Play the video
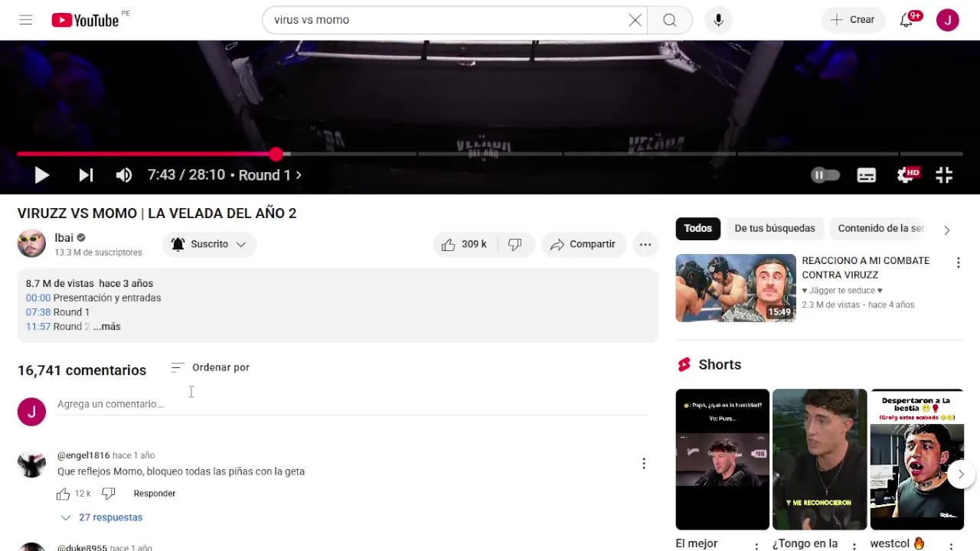This screenshot has width=980, height=551. pos(41,175)
